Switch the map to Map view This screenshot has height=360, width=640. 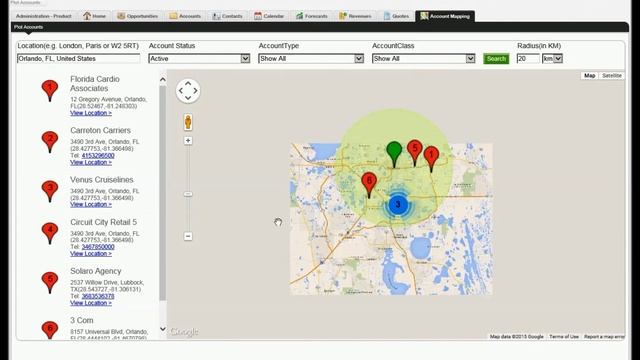click(589, 76)
